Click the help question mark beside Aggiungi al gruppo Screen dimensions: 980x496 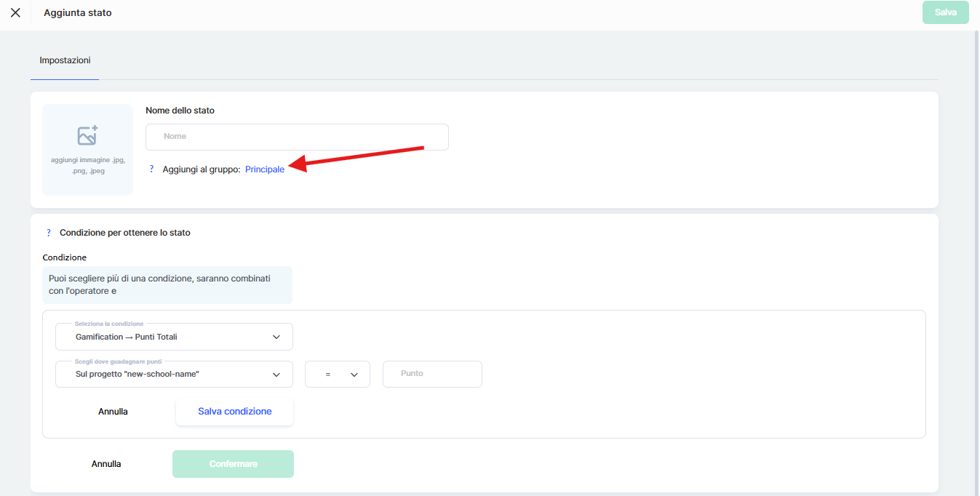[151, 169]
